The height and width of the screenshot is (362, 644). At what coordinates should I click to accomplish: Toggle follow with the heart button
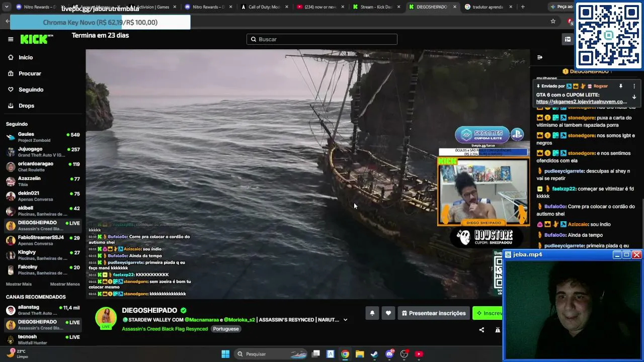(x=388, y=313)
